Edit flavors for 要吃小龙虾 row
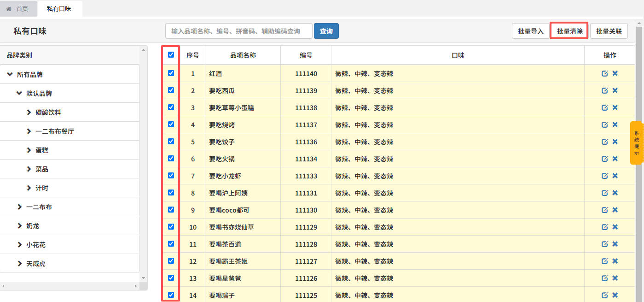The height and width of the screenshot is (302, 644). [x=605, y=176]
